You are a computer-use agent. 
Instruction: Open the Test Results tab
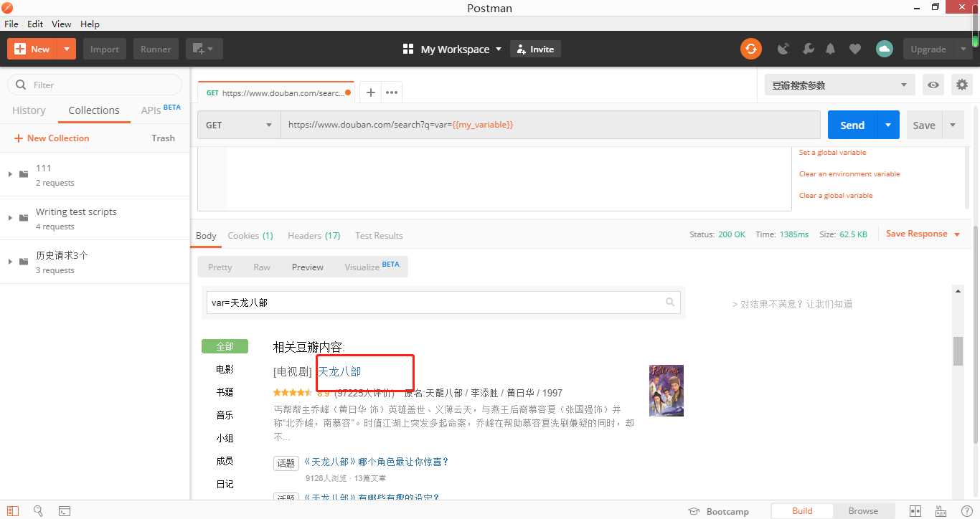pos(379,235)
